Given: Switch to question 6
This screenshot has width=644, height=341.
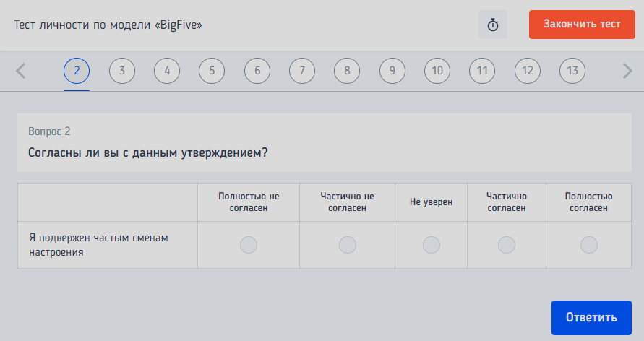Looking at the screenshot, I should pos(257,71).
